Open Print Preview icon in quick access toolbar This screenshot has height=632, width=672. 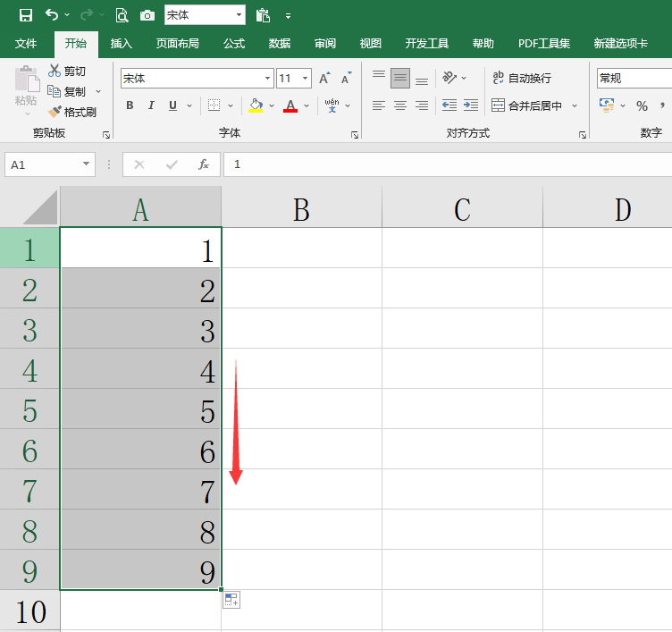coord(122,15)
